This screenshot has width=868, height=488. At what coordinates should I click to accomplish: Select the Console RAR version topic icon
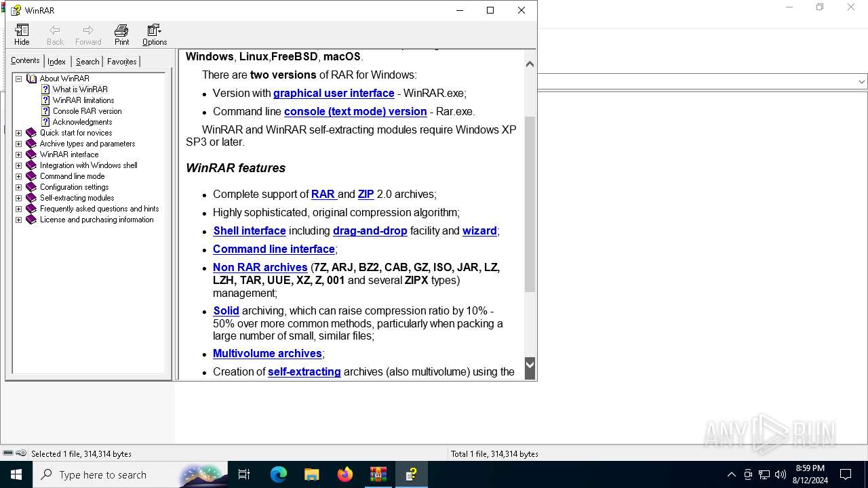pos(45,111)
